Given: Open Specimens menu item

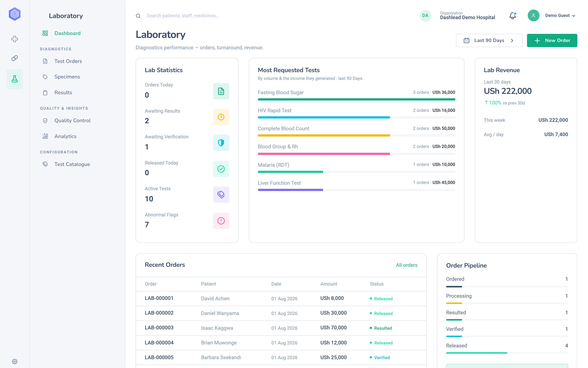Looking at the screenshot, I should 61,77.
